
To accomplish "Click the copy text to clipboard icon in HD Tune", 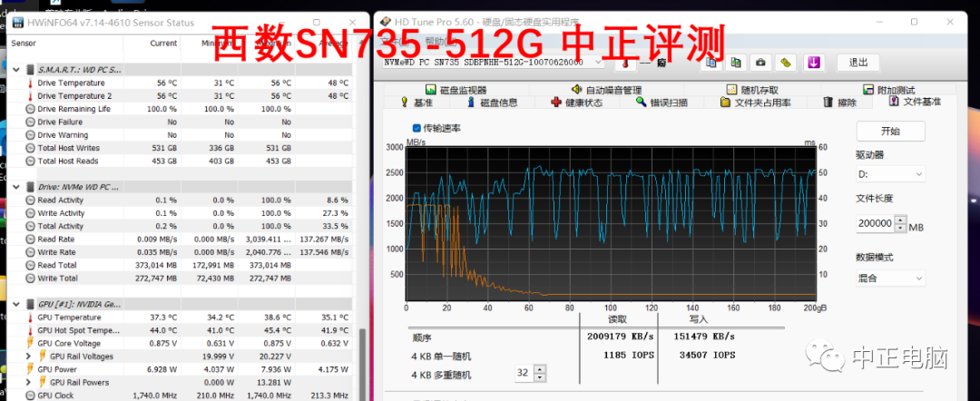I will (x=712, y=63).
